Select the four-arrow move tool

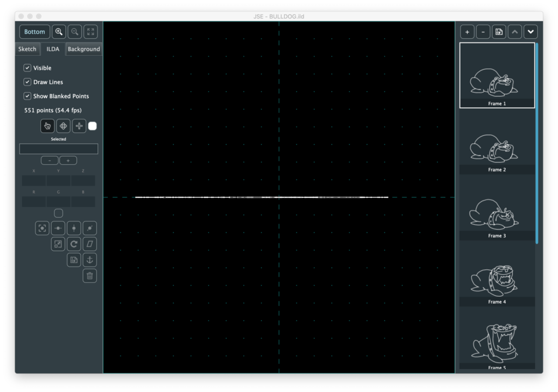[x=63, y=126]
